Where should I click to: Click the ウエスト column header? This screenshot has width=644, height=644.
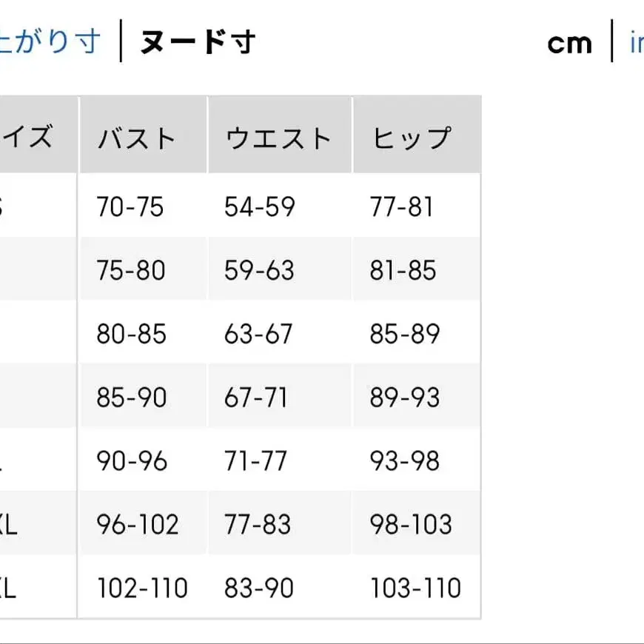pyautogui.click(x=278, y=136)
